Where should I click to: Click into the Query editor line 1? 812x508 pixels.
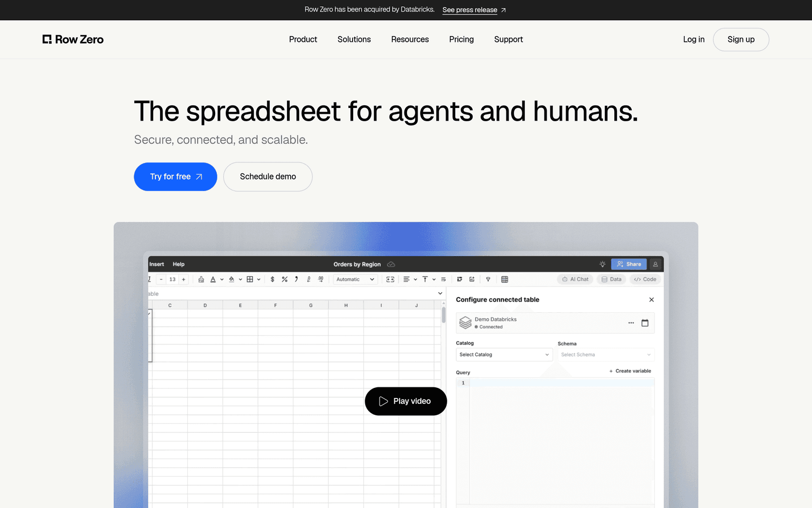[x=561, y=383]
